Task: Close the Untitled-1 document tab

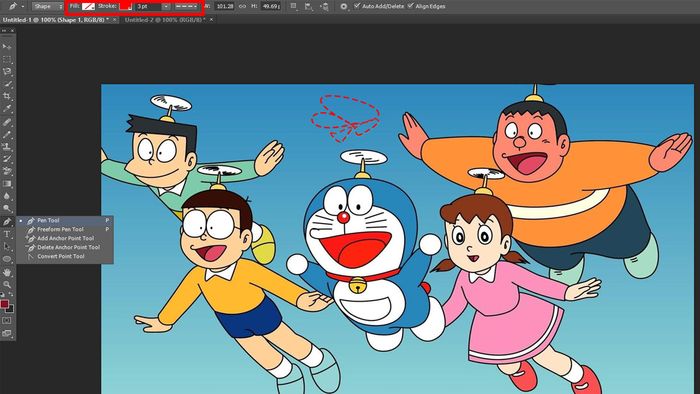Action: [115, 20]
